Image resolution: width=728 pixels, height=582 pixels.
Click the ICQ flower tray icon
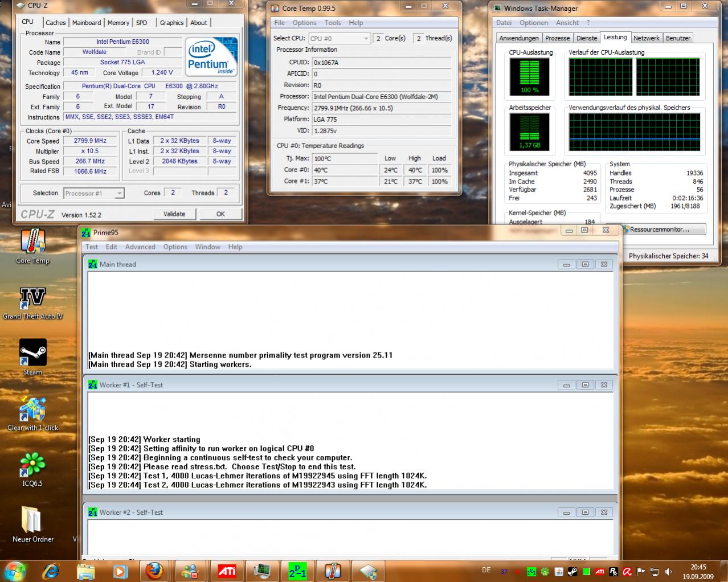point(545,572)
